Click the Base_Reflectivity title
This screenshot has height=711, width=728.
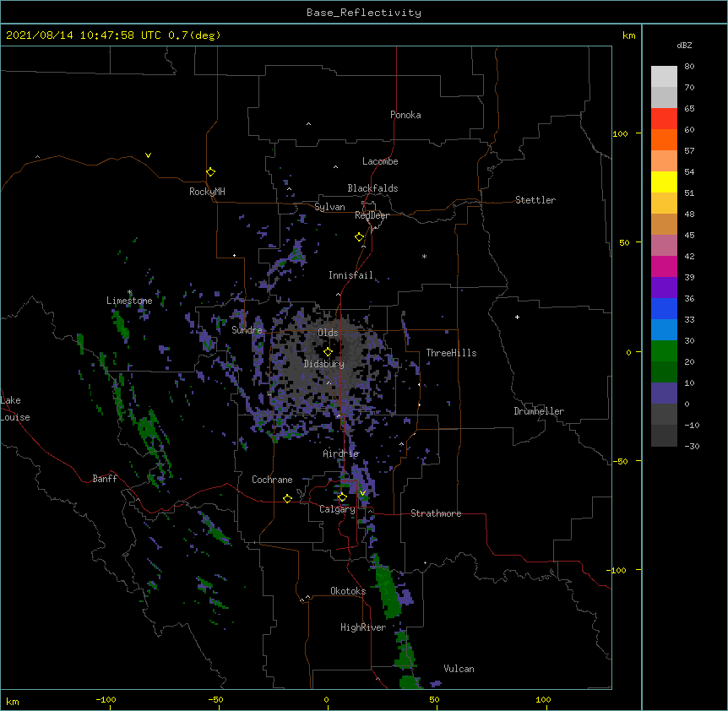click(x=364, y=13)
